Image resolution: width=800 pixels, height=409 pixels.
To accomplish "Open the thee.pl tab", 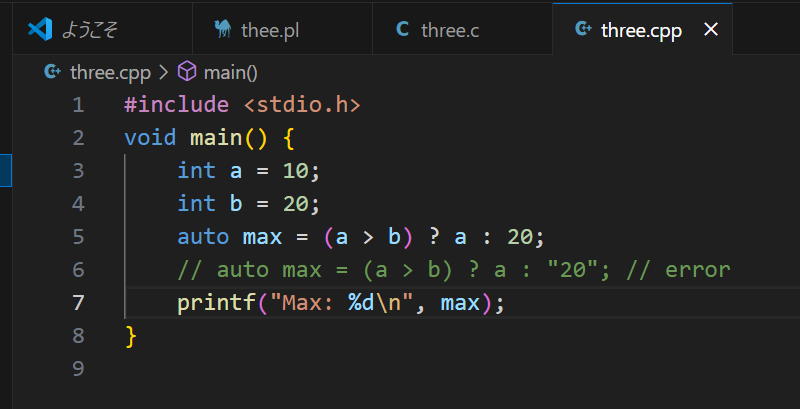I will click(x=269, y=30).
